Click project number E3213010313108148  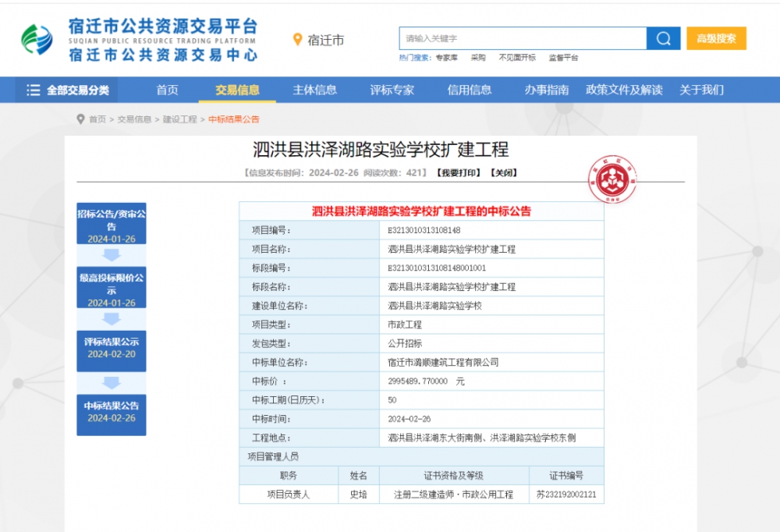tap(424, 230)
